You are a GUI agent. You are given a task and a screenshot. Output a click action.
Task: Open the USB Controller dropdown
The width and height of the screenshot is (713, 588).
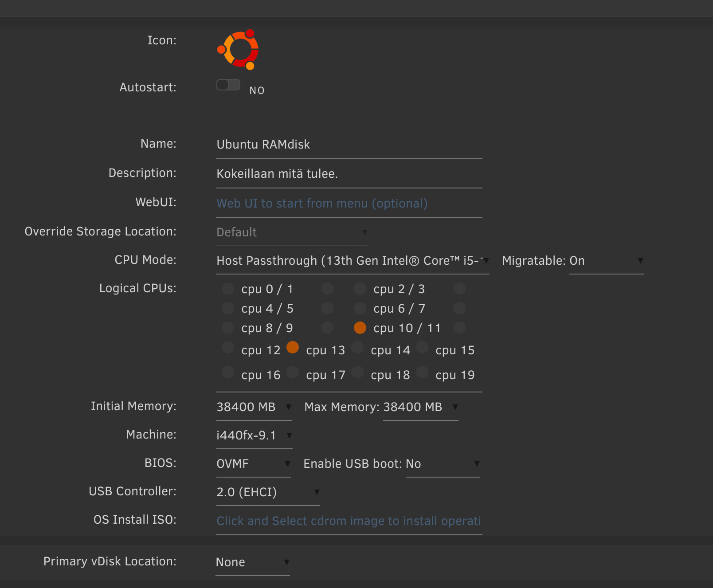268,492
